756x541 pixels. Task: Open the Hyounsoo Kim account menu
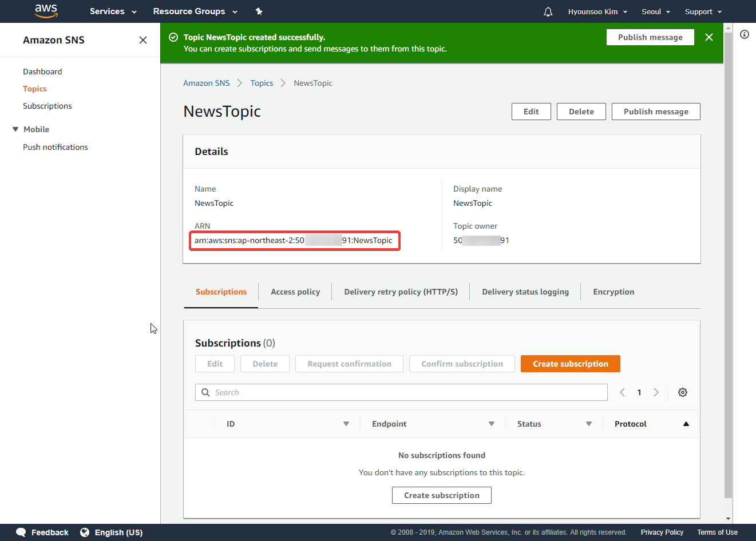click(x=597, y=11)
